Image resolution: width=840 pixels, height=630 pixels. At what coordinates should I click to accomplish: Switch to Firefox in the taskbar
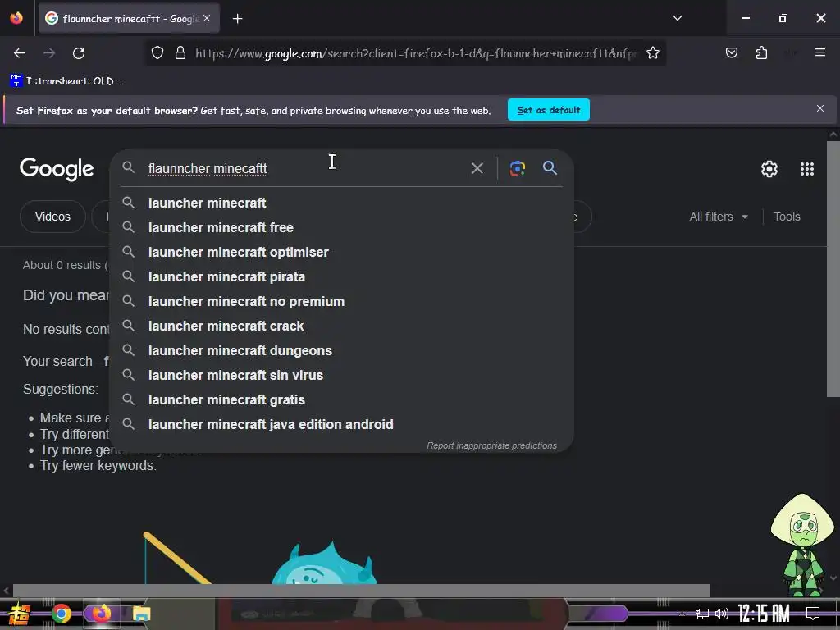coord(101,614)
